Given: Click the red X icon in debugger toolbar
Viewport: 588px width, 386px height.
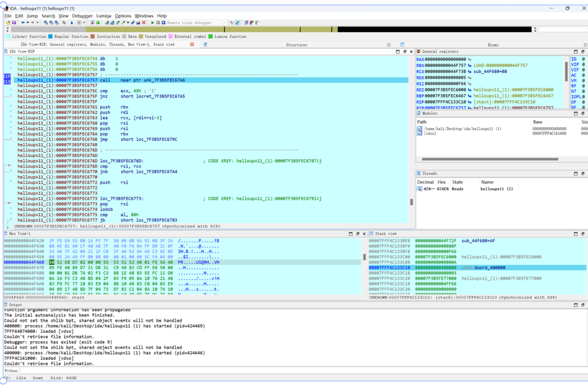Looking at the screenshot, I should pyautogui.click(x=143, y=22).
